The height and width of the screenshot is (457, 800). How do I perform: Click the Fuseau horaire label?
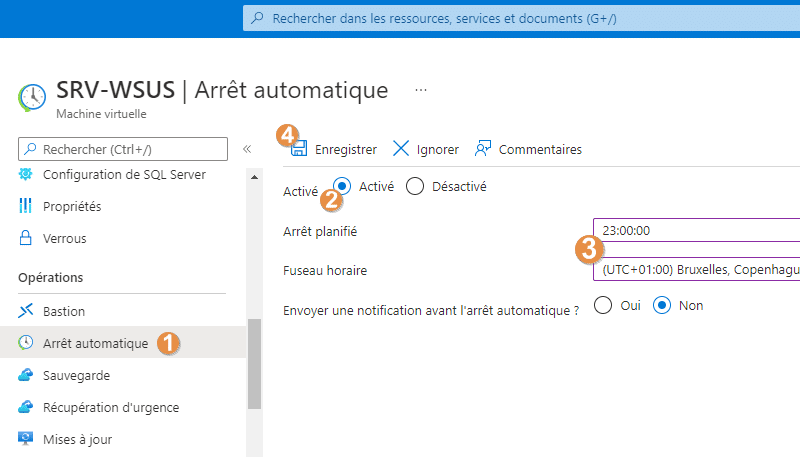[x=325, y=270]
